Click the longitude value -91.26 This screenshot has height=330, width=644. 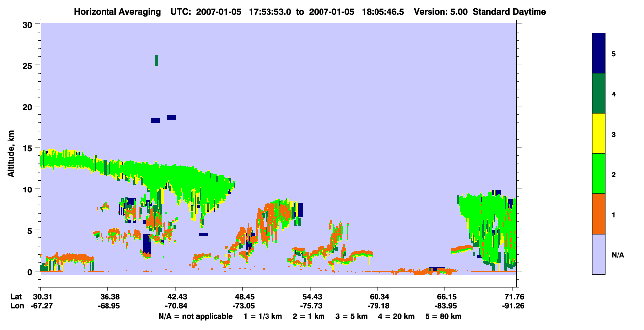(x=512, y=306)
